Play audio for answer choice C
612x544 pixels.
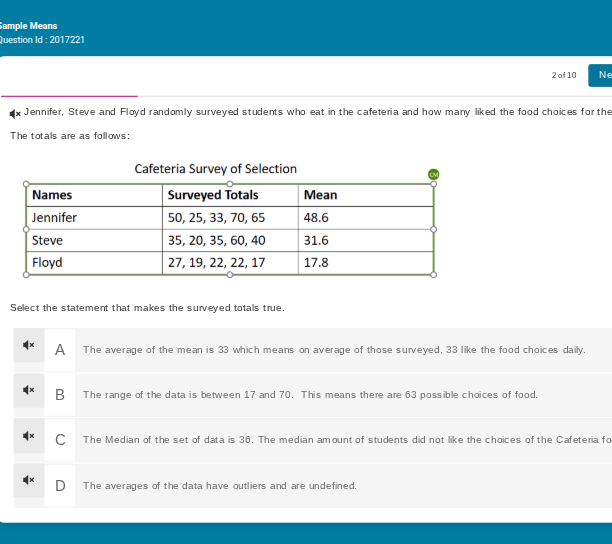click(x=29, y=436)
